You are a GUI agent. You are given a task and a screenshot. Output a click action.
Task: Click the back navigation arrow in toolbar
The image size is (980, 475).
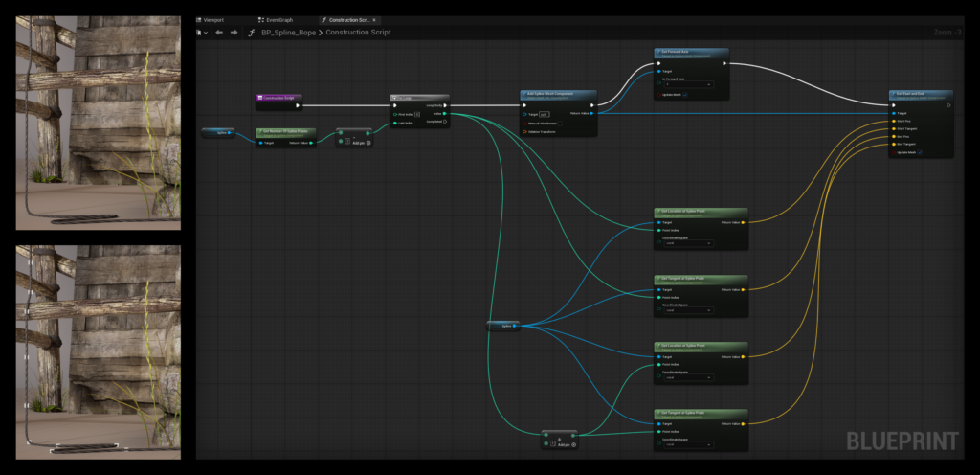219,33
